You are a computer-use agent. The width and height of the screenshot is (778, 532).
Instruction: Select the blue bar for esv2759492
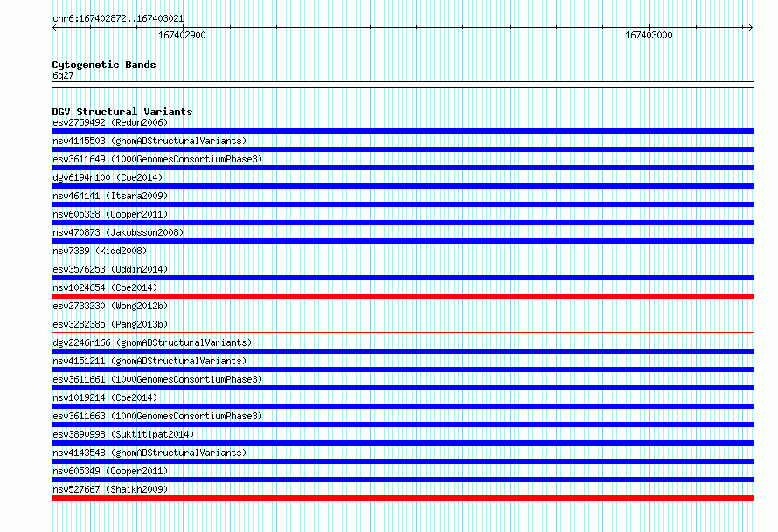click(x=402, y=131)
